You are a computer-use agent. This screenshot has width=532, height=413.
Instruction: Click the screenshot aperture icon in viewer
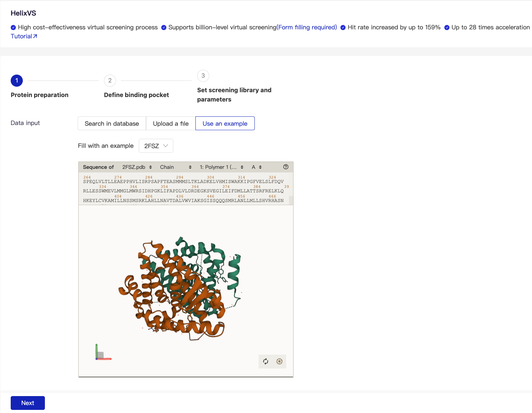pyautogui.click(x=279, y=362)
